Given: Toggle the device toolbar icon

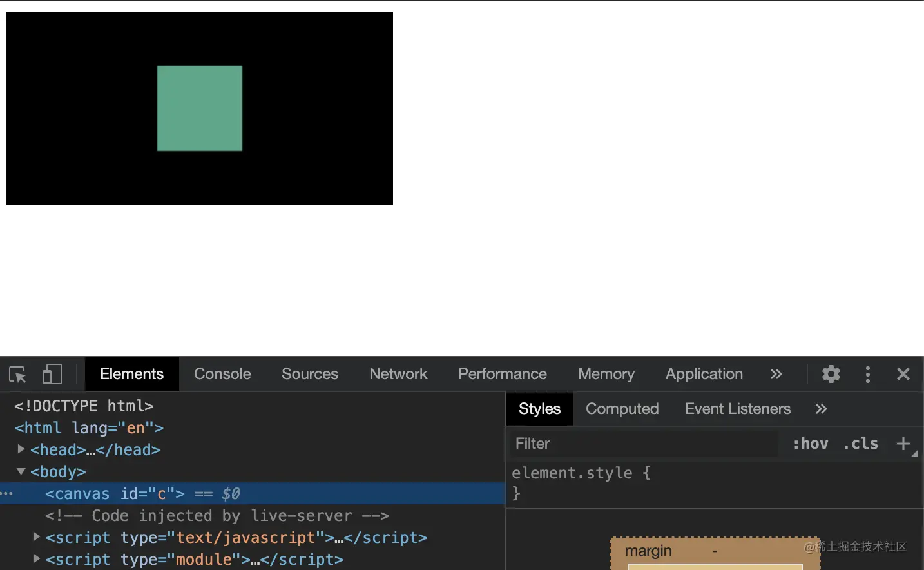Looking at the screenshot, I should tap(52, 375).
